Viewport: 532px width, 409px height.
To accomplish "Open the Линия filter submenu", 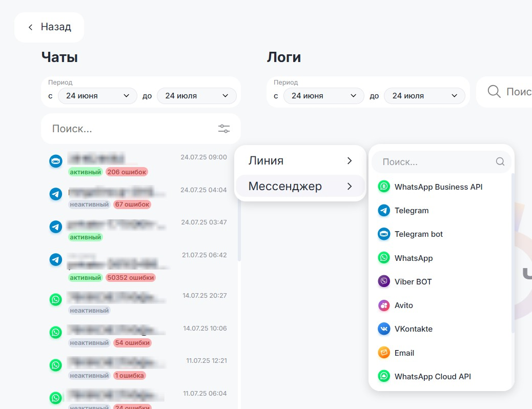I will [x=300, y=161].
